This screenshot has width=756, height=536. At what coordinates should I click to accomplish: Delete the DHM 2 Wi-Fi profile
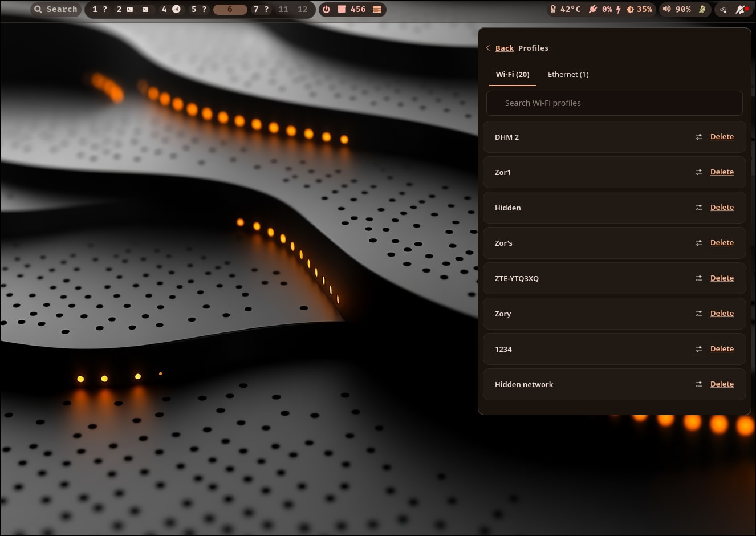[722, 137]
